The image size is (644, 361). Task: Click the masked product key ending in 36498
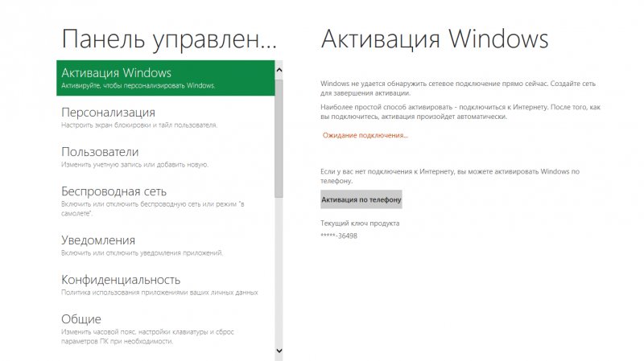point(339,236)
